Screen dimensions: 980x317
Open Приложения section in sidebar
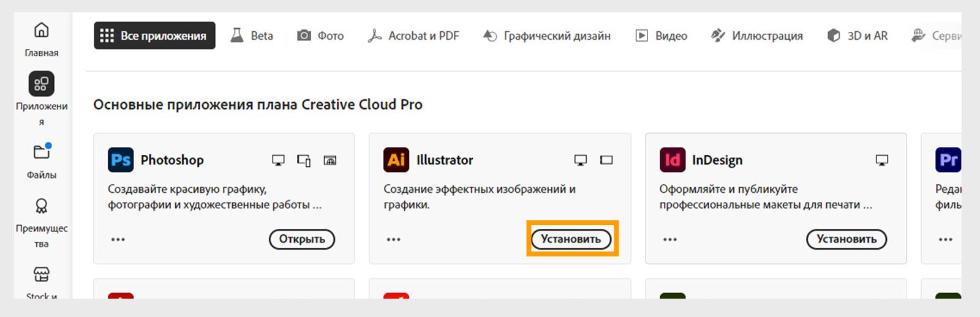coord(41,99)
